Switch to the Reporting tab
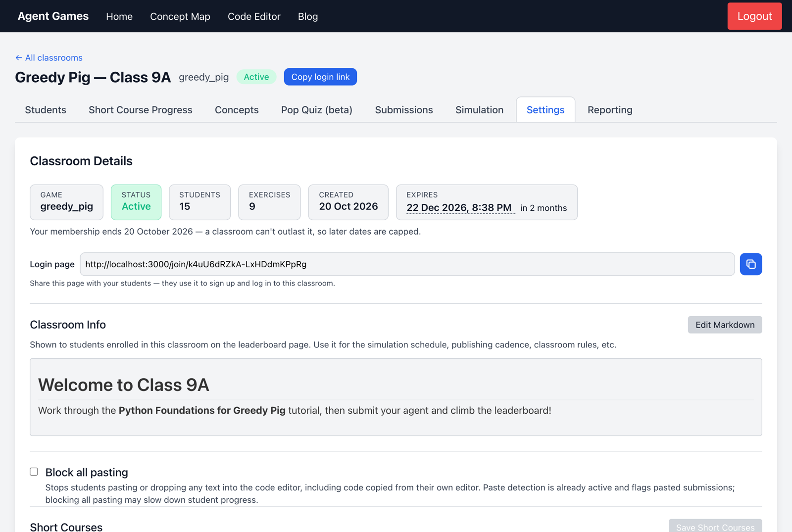This screenshot has height=532, width=792. point(610,110)
